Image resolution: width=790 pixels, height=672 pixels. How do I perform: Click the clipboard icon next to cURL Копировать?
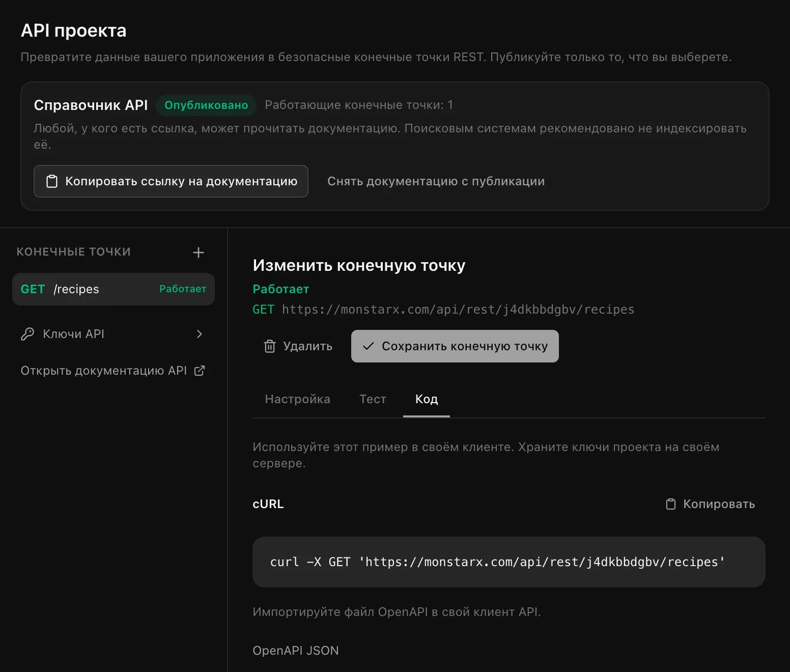pyautogui.click(x=671, y=504)
